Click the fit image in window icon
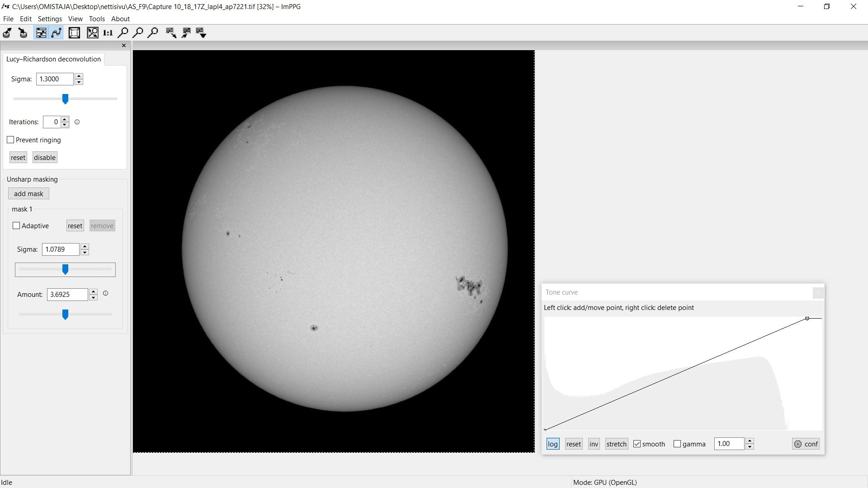 point(93,33)
